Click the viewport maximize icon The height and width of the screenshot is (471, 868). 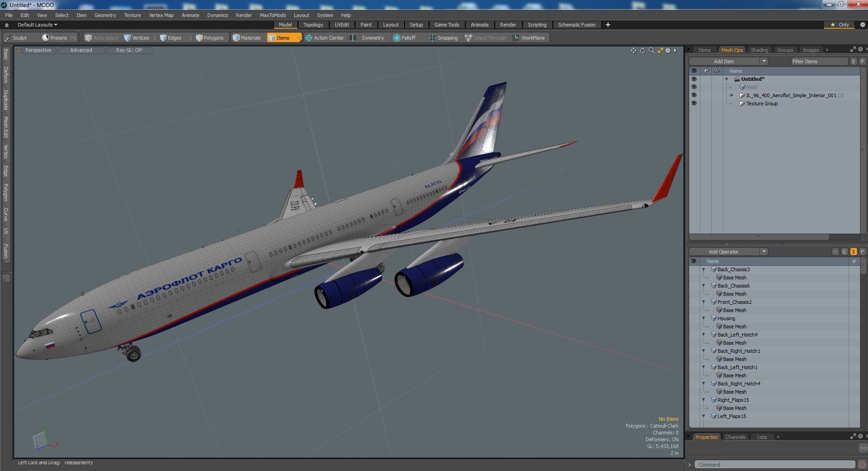point(660,51)
